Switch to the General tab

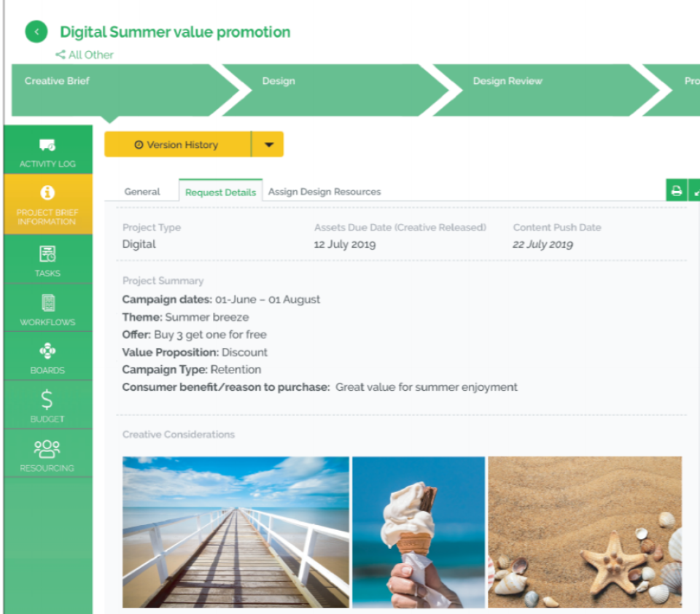[x=142, y=192]
